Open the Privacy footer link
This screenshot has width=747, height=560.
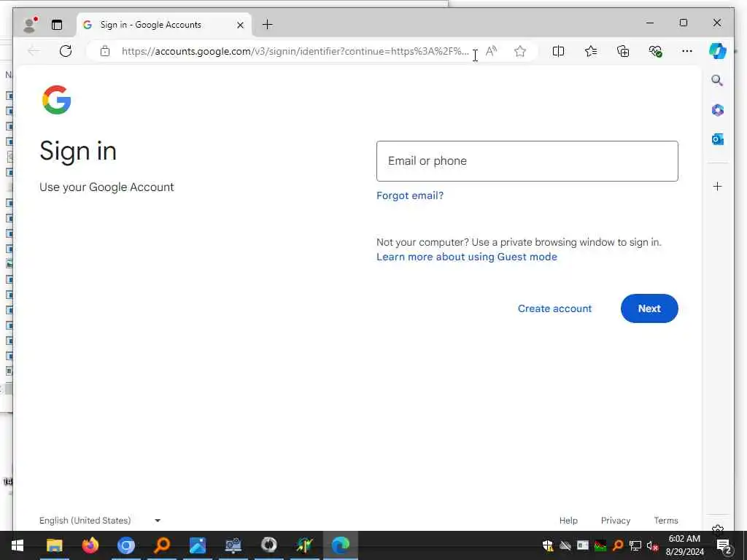point(616,521)
